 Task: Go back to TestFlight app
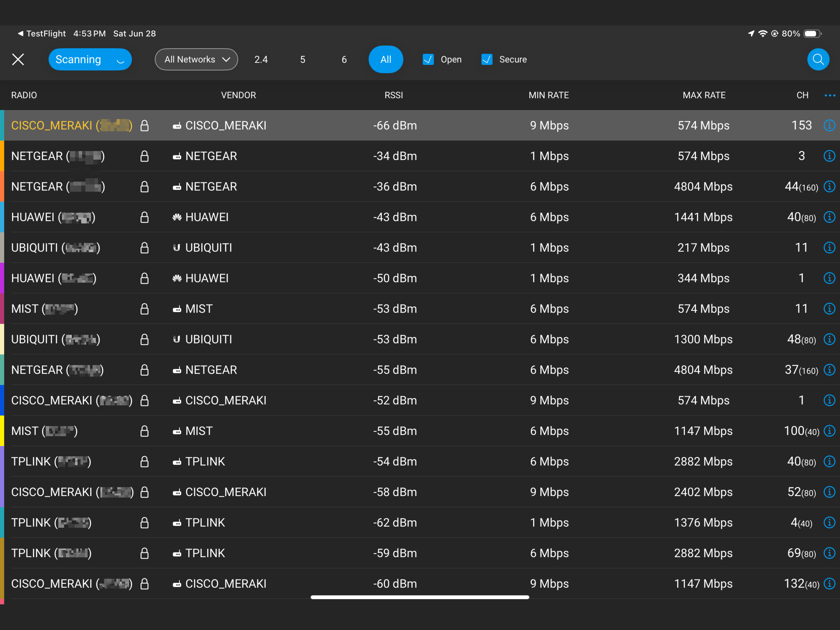42,33
